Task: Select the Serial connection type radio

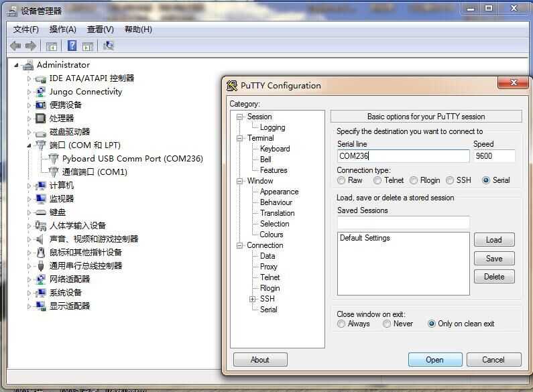Action: coord(486,181)
